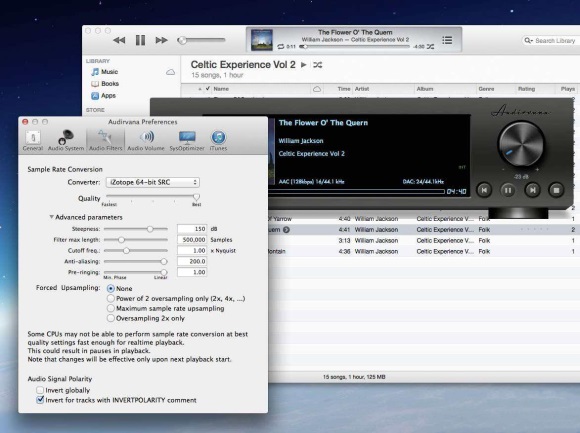Click the Anti-aliasing slider

coord(136,261)
